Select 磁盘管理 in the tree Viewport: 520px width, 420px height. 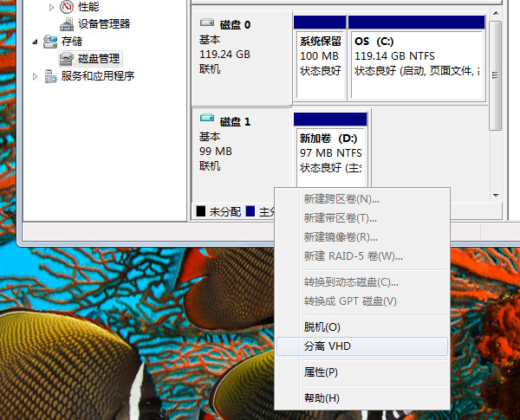(x=99, y=59)
